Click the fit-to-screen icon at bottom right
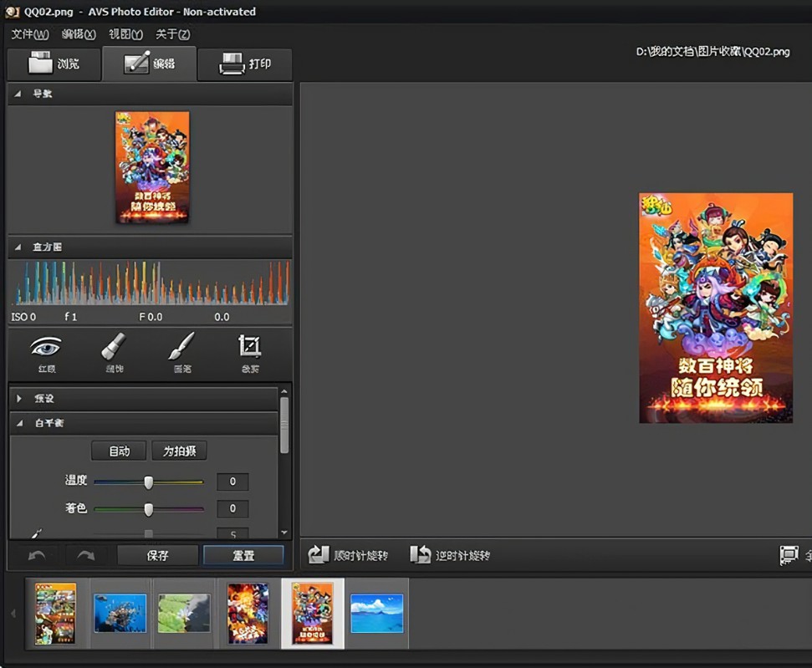Image resolution: width=812 pixels, height=668 pixels. 789,555
